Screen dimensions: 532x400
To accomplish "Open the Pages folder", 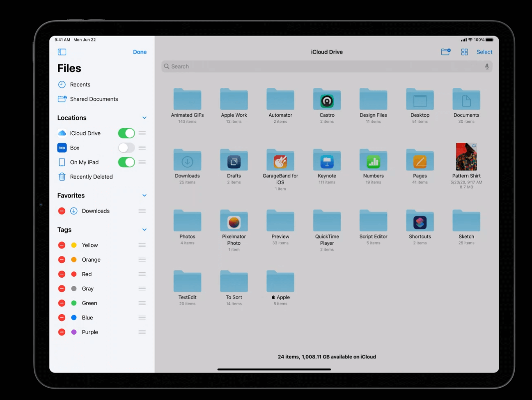I will pyautogui.click(x=420, y=160).
